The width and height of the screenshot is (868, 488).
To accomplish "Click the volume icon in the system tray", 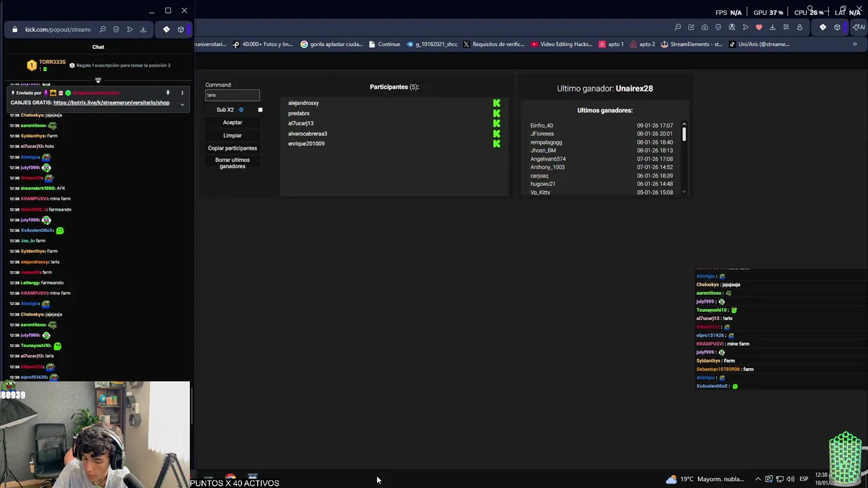I will pos(790,479).
